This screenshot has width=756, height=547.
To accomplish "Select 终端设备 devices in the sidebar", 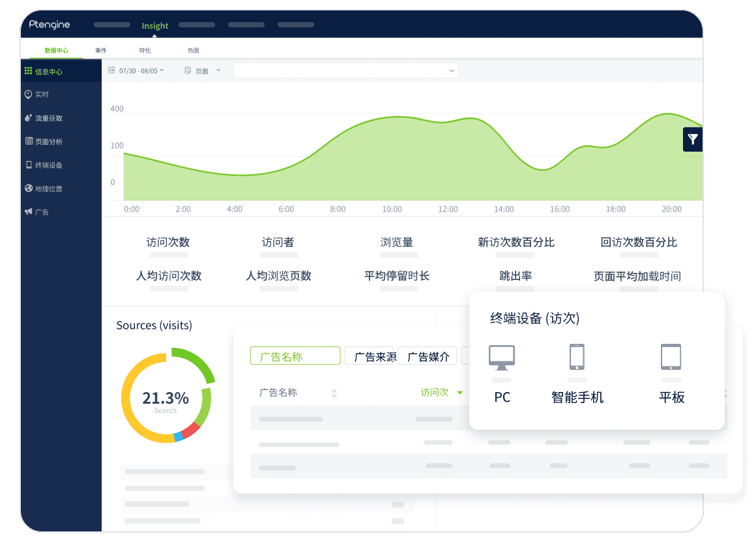I will point(46,165).
